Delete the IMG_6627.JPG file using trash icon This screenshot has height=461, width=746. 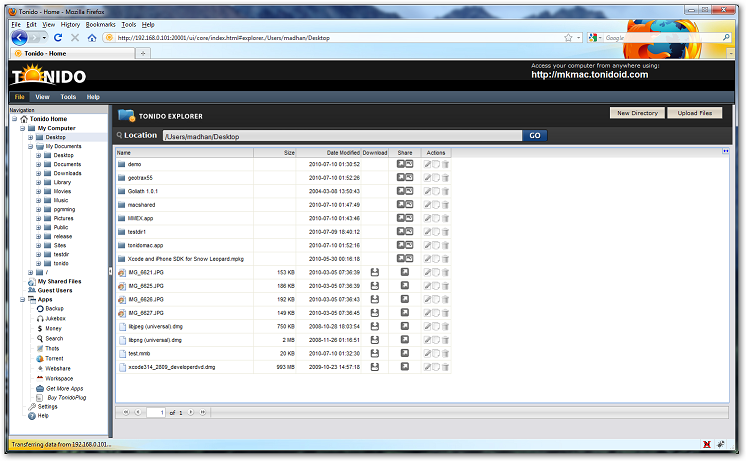[445, 313]
